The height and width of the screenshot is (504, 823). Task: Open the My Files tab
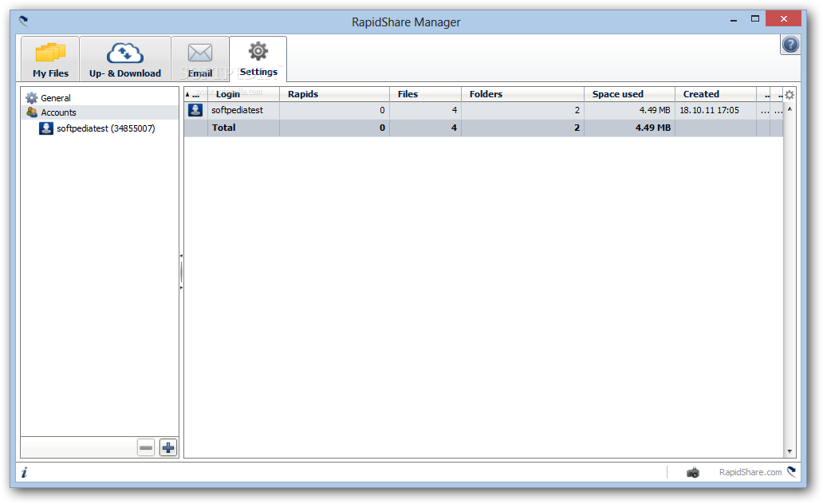pos(50,59)
